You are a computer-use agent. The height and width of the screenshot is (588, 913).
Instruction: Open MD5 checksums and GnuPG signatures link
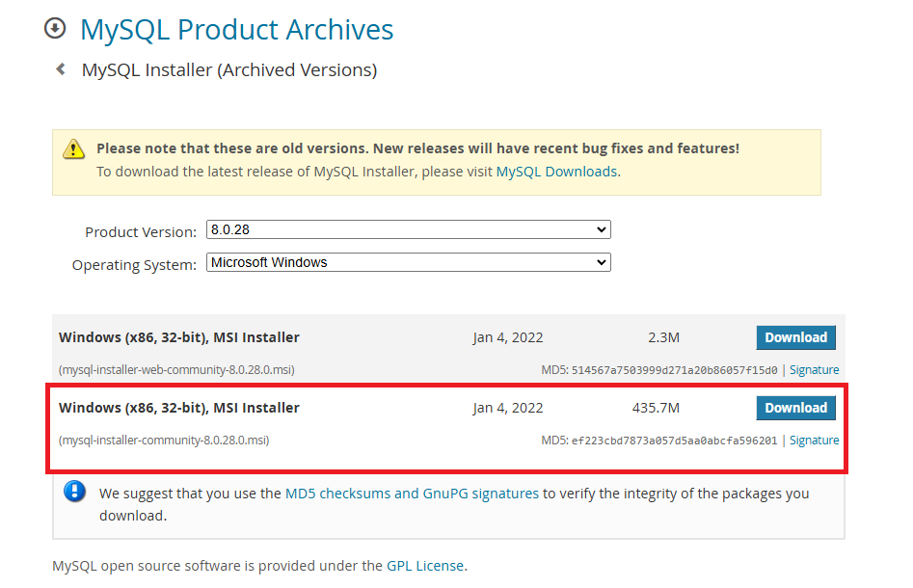tap(412, 494)
